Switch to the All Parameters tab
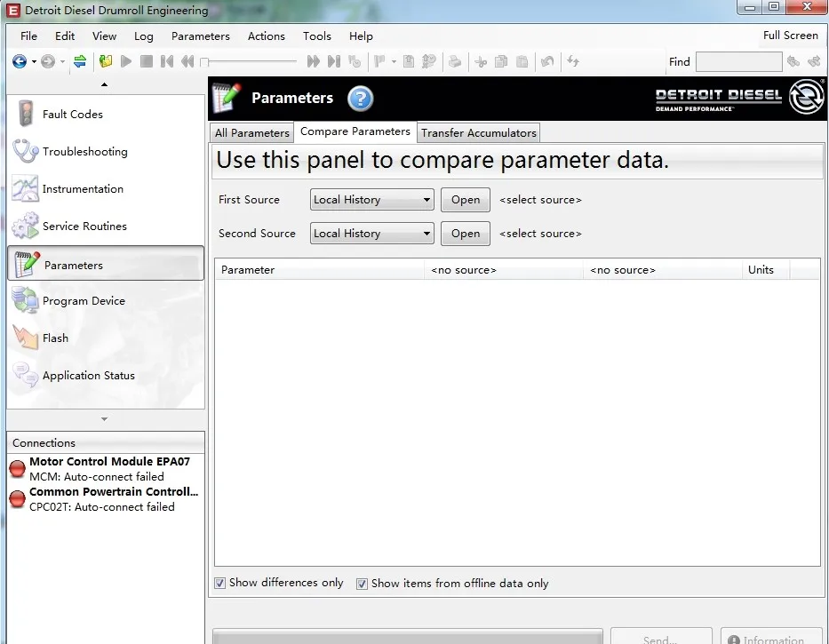The height and width of the screenshot is (644, 829). 251,132
